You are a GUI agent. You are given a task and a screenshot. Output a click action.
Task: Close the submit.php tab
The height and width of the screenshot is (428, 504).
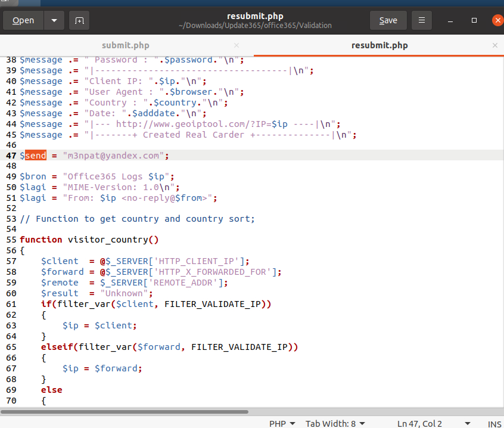tap(237, 45)
